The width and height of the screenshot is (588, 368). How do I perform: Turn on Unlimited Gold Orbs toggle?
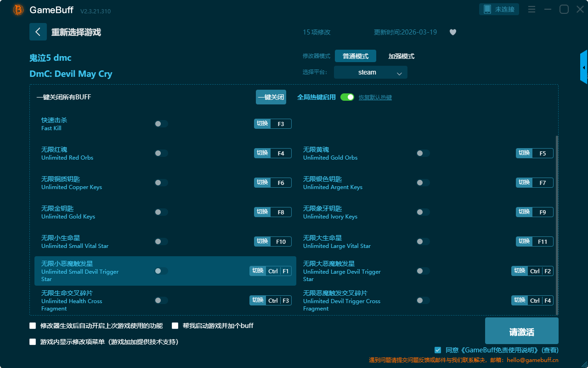tap(423, 153)
